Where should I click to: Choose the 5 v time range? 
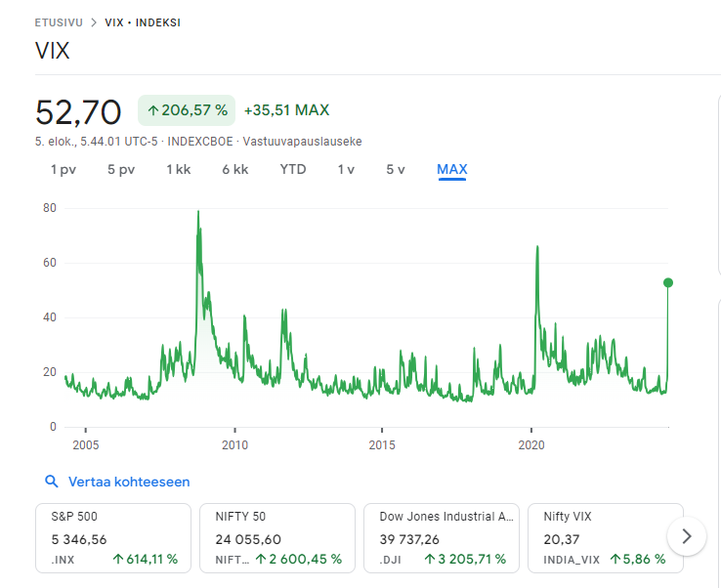click(x=396, y=170)
